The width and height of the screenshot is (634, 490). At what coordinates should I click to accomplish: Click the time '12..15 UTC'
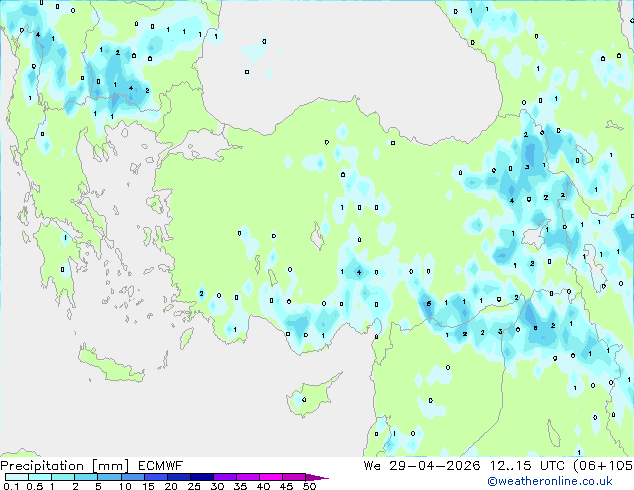pos(527,466)
